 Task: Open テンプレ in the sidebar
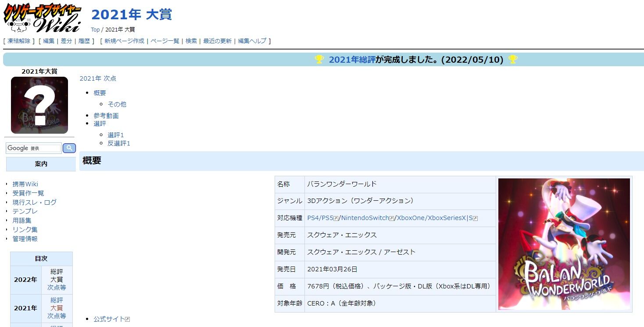25,211
